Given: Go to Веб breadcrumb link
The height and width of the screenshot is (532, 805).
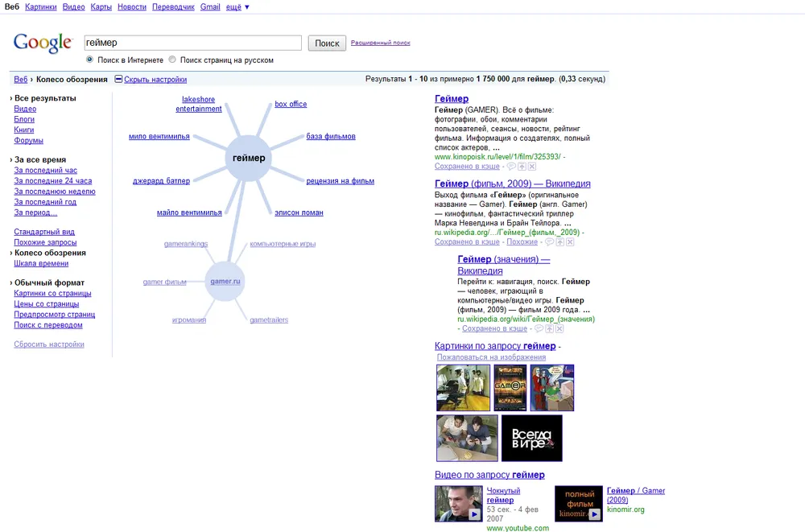Looking at the screenshot, I should pyautogui.click(x=21, y=80).
